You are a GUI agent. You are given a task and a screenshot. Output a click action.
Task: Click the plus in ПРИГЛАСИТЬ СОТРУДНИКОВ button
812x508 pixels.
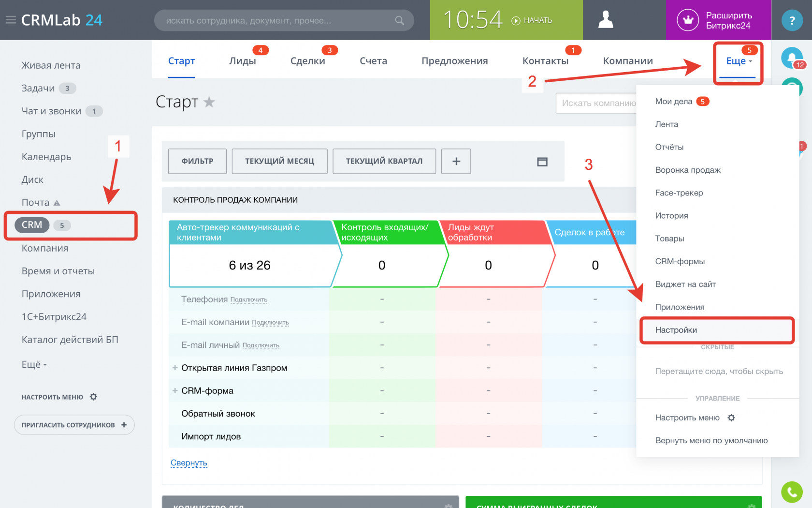(124, 425)
